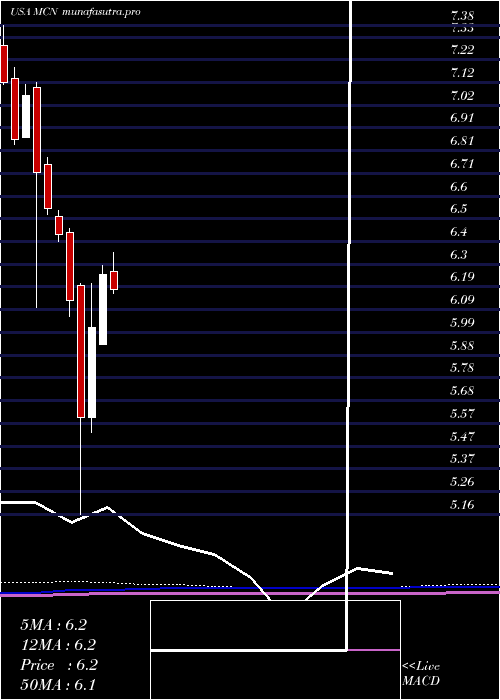The height and width of the screenshot is (700, 500).
Task: Click the USA MCN munafasutra.pro title text
Action: [75, 12]
